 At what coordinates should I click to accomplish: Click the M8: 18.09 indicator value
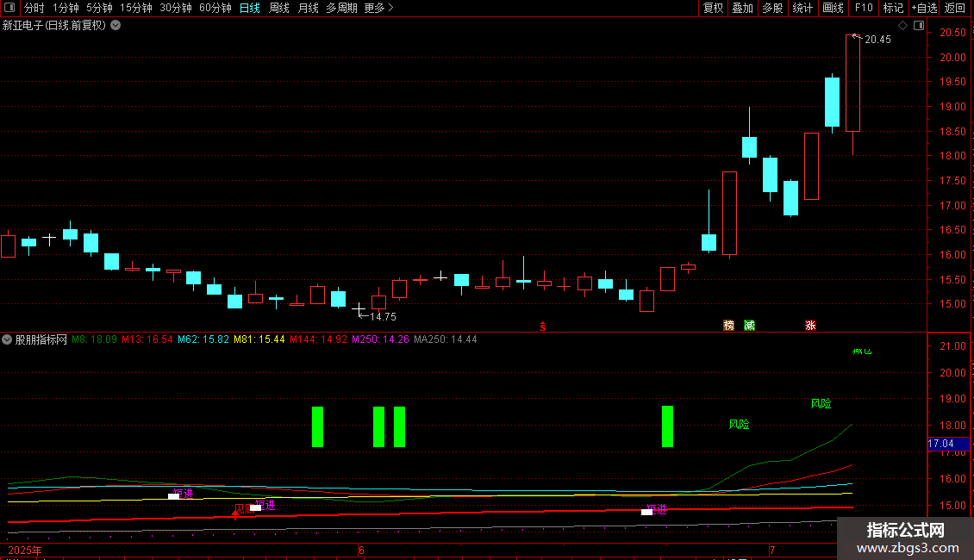coord(95,339)
